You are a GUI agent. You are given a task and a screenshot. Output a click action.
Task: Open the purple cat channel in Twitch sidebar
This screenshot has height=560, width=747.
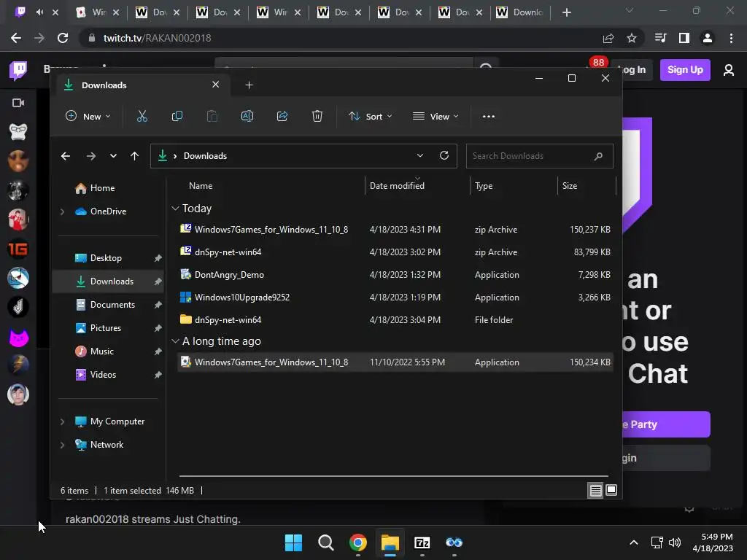(x=18, y=337)
